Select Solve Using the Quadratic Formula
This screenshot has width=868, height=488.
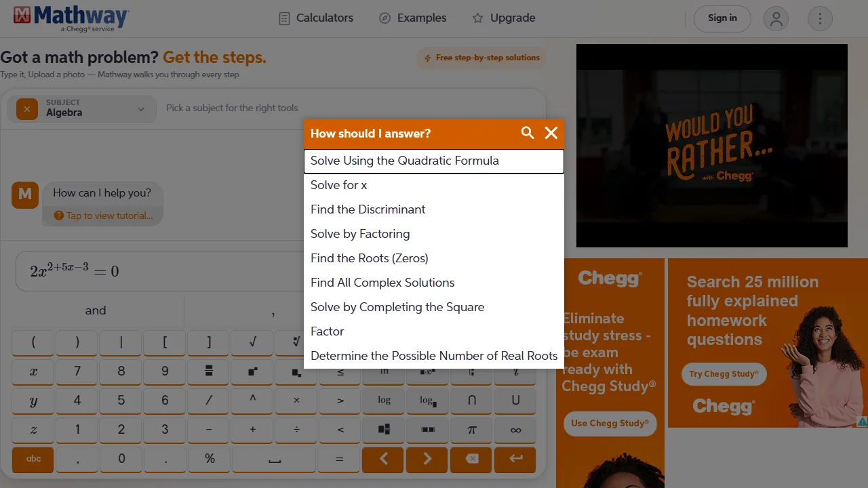pyautogui.click(x=434, y=161)
